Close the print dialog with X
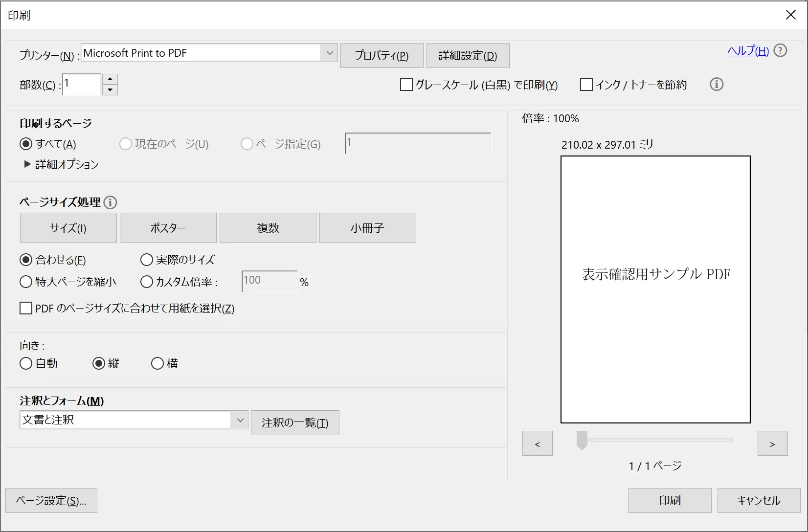The height and width of the screenshot is (532, 808). 791,15
